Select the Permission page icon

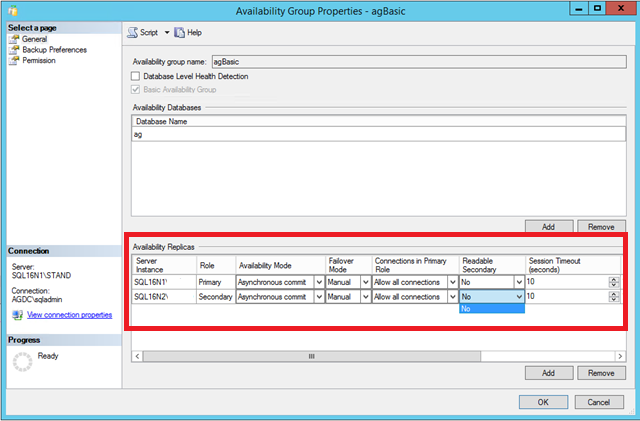pos(14,60)
